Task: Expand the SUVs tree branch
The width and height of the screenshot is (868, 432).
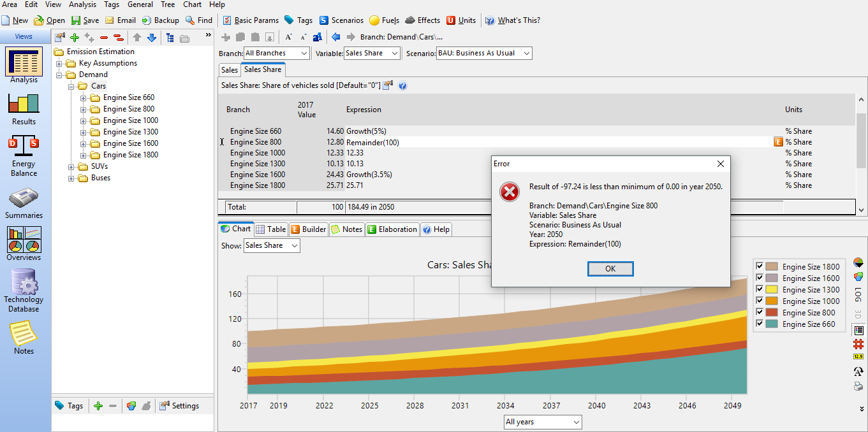Action: [x=71, y=167]
